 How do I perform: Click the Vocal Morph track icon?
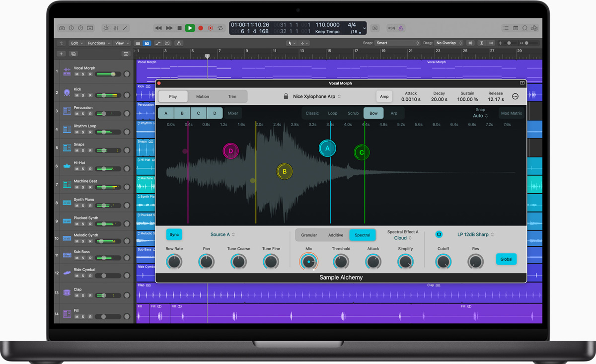coord(67,71)
